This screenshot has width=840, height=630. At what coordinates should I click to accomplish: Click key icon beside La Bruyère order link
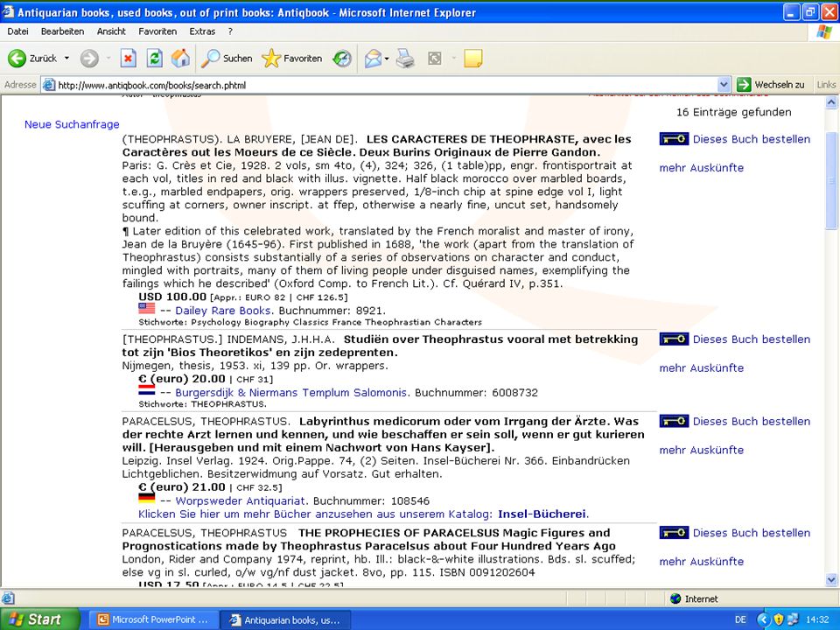[x=674, y=139]
